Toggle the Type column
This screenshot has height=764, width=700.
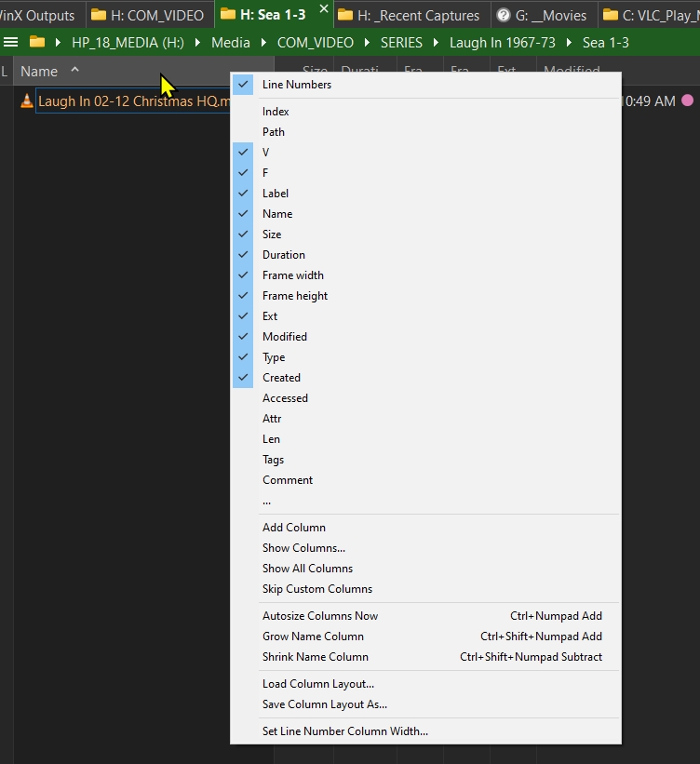click(426, 357)
